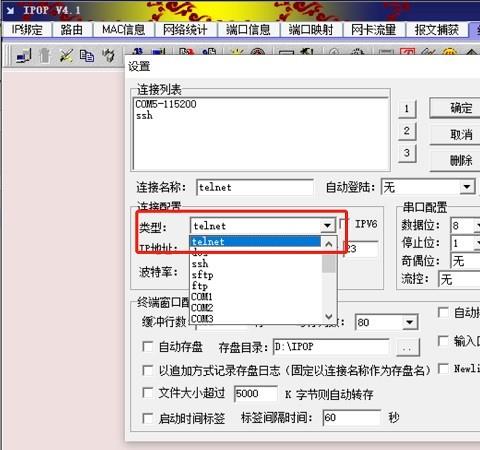Screen dimensions: 480x450
Task: Click the port field showing 23
Action: [x=361, y=249]
